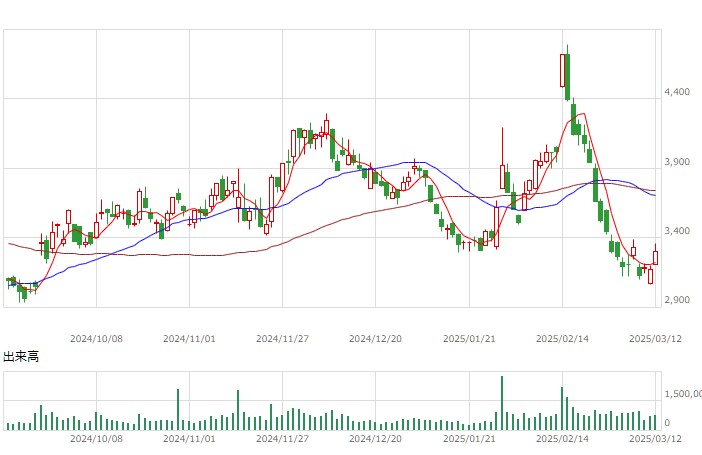Click the 2025/03/12 date under volume chart
The width and height of the screenshot is (702, 455).
(655, 438)
